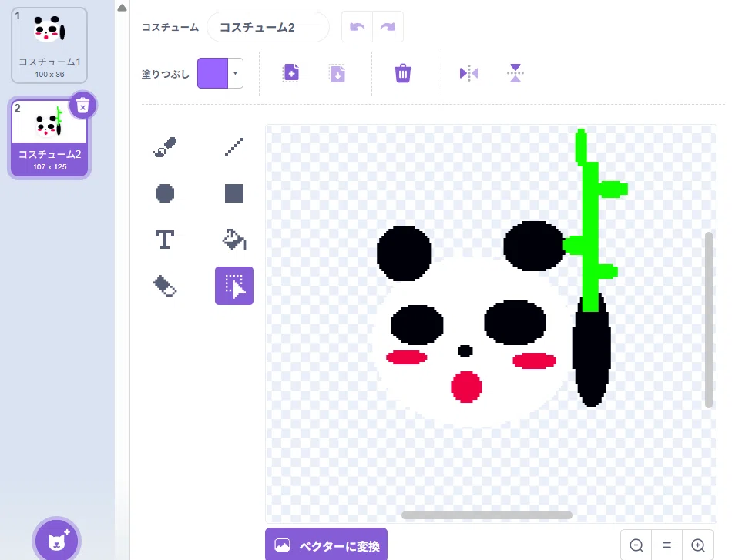Screen dimensions: 732x560
Task: Click the canvas vertical scrollbar
Action: (709, 320)
